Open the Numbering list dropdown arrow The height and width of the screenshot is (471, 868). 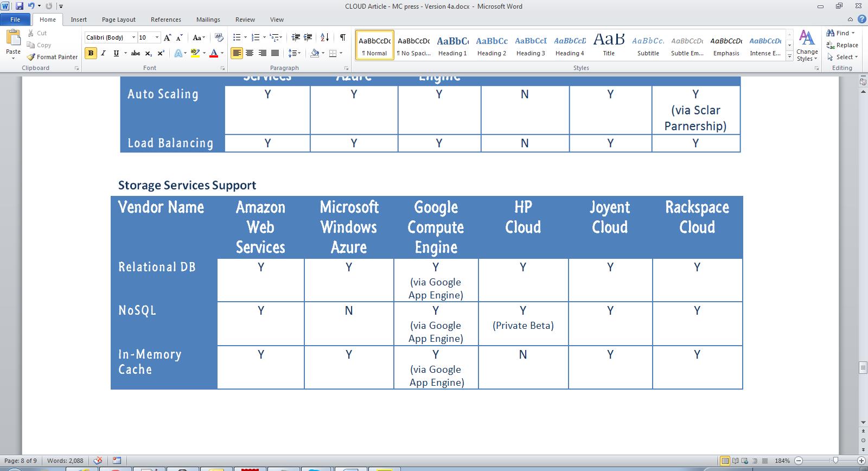tap(264, 37)
